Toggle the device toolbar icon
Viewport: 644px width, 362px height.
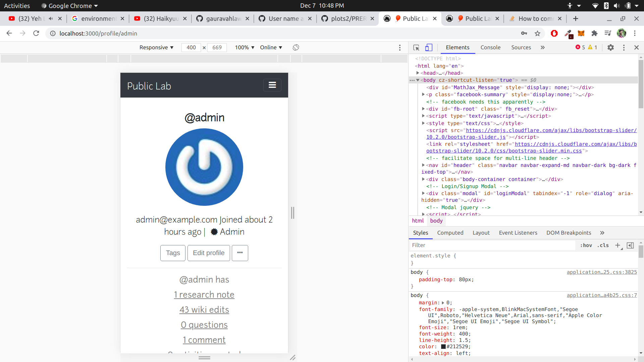pyautogui.click(x=429, y=48)
